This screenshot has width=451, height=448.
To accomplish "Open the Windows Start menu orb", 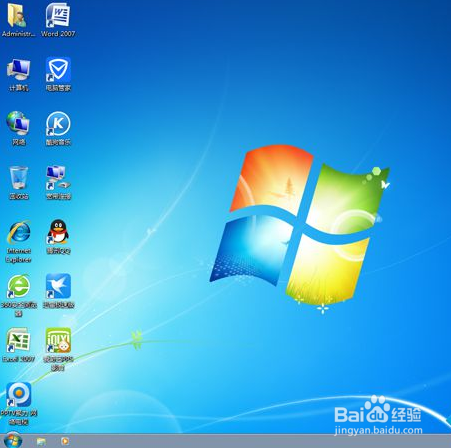I will click(x=13, y=441).
